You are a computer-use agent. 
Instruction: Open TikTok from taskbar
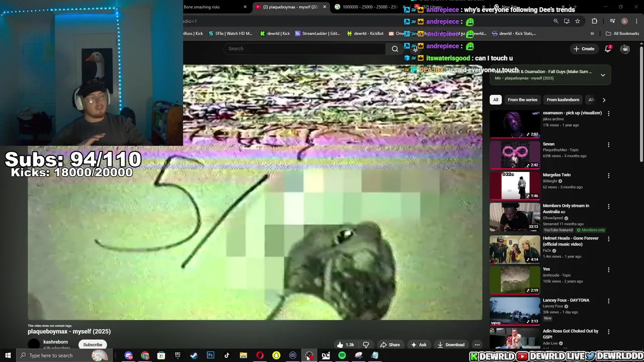coord(227,355)
